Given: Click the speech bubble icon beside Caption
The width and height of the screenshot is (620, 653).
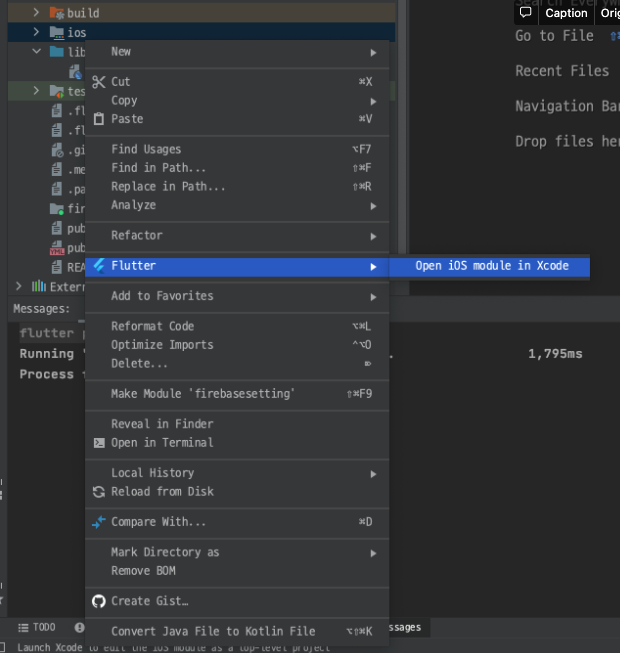Looking at the screenshot, I should pyautogui.click(x=525, y=12).
